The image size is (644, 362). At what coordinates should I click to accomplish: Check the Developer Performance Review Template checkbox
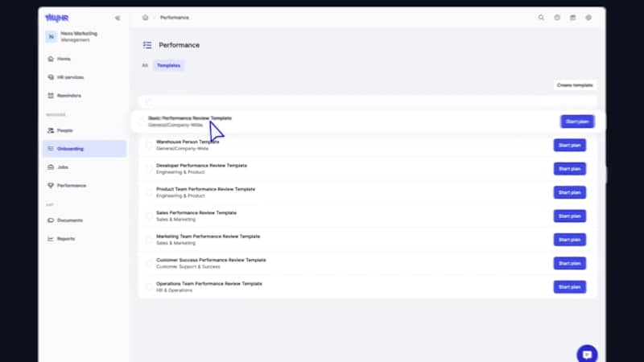(x=149, y=169)
